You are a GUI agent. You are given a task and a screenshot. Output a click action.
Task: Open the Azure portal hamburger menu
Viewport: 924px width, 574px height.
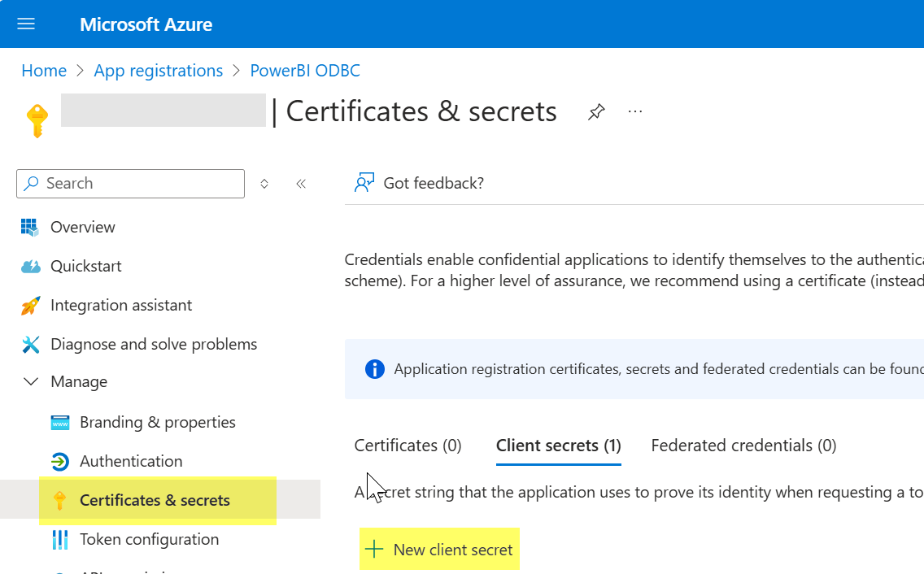(x=26, y=24)
